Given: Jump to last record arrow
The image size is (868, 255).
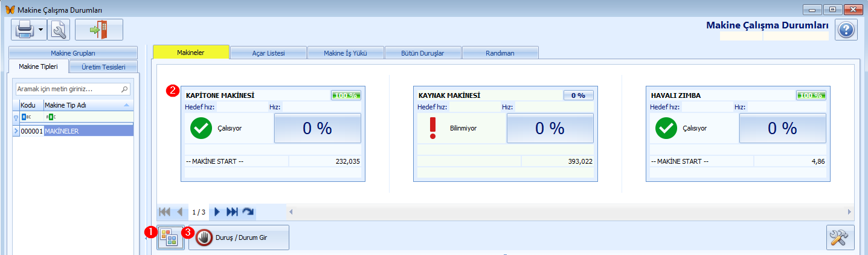Looking at the screenshot, I should coord(233,212).
